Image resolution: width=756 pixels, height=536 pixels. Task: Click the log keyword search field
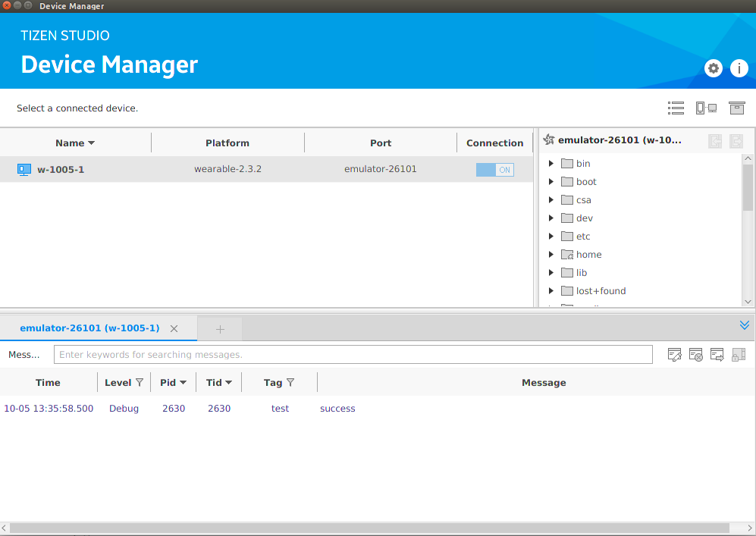(353, 354)
